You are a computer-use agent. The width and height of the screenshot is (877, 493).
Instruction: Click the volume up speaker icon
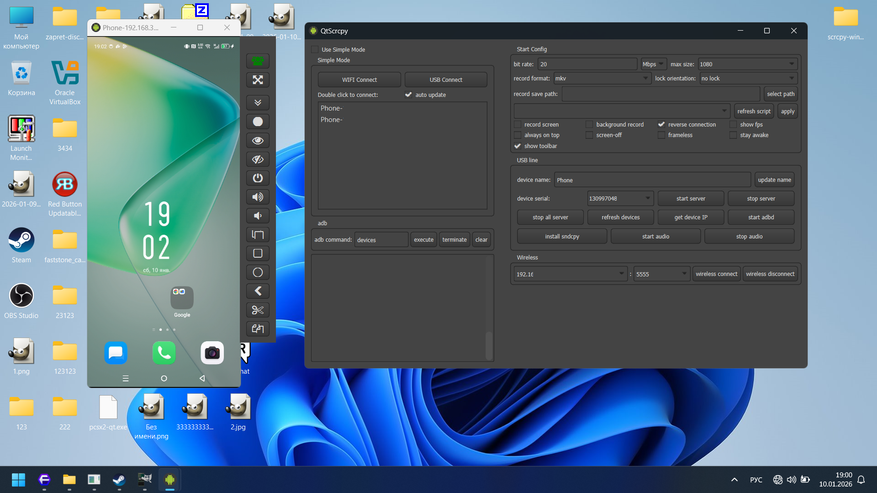[258, 197]
